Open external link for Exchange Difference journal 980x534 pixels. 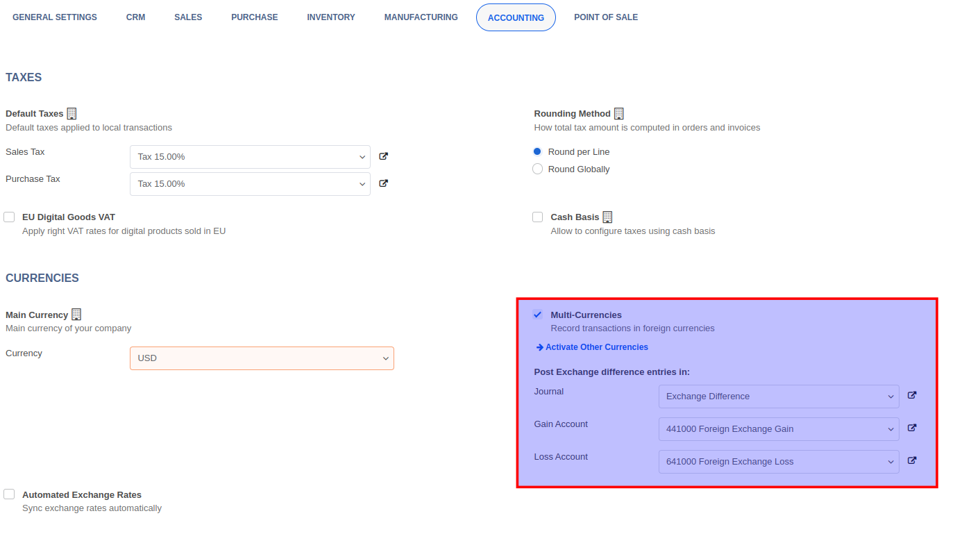912,395
